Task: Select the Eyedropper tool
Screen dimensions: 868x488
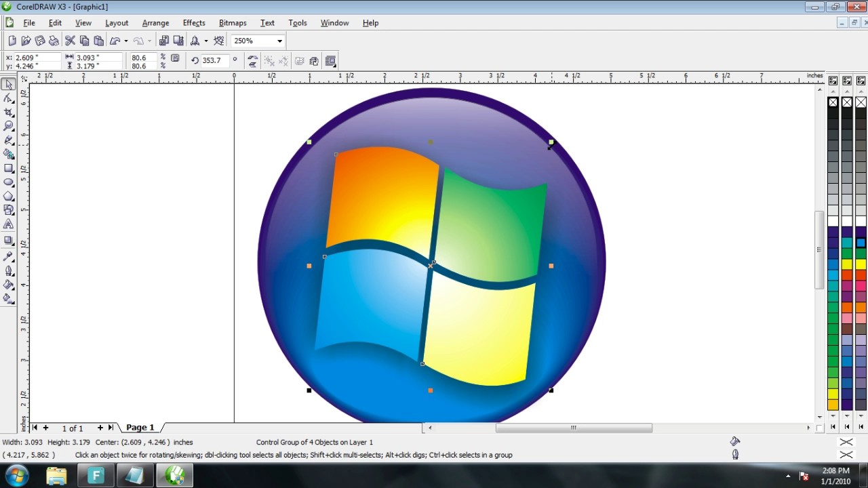Action: click(8, 257)
